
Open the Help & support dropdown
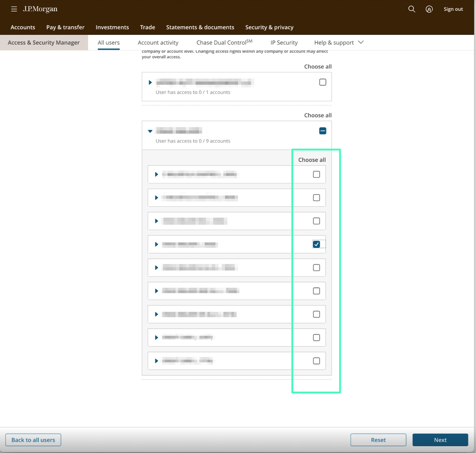[339, 43]
